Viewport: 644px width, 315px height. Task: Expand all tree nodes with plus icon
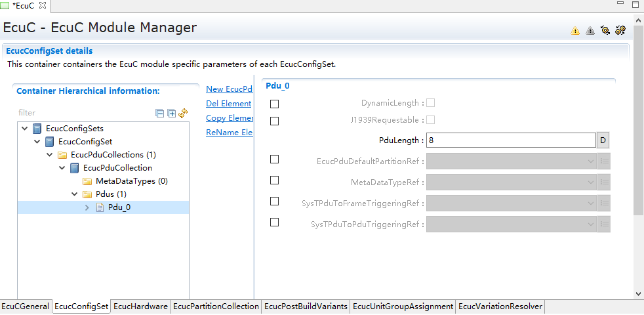171,113
